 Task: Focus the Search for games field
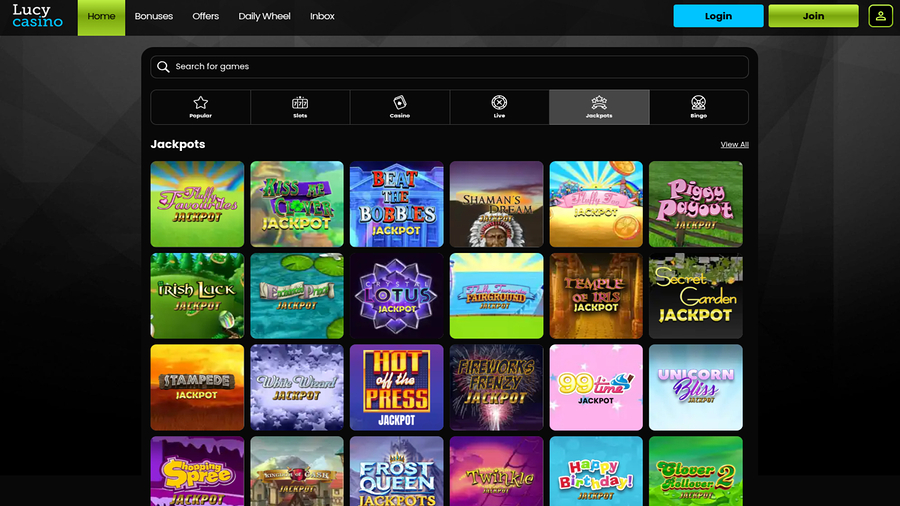tap(449, 67)
